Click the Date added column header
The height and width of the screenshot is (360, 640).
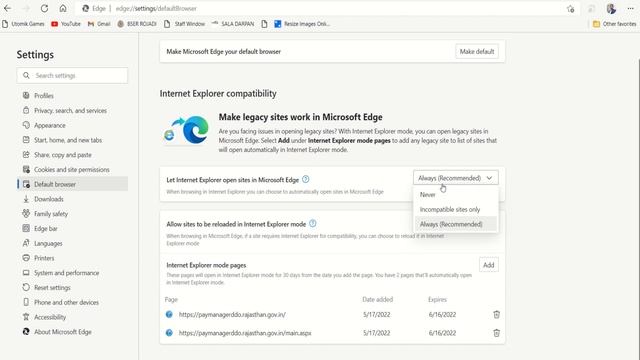click(x=378, y=299)
